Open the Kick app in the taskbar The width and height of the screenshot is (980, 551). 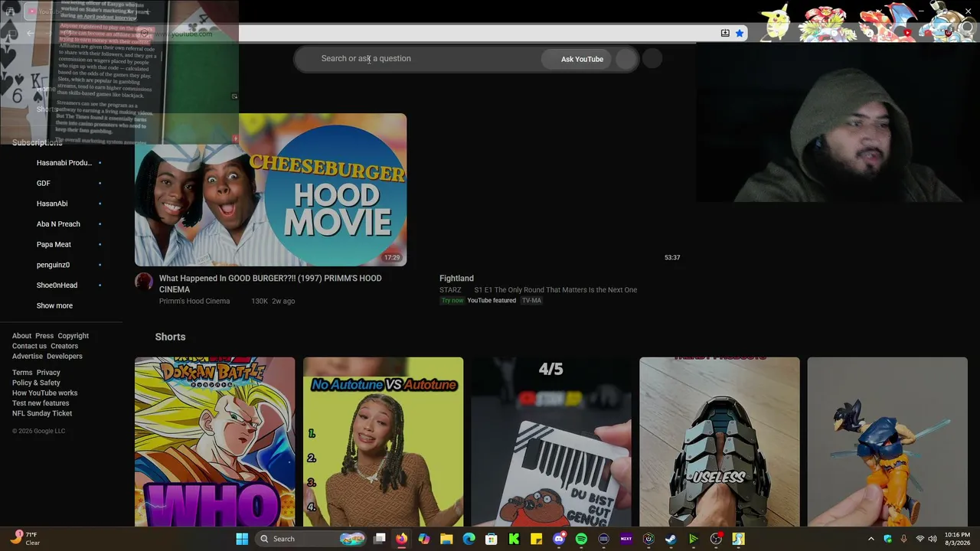pyautogui.click(x=514, y=539)
